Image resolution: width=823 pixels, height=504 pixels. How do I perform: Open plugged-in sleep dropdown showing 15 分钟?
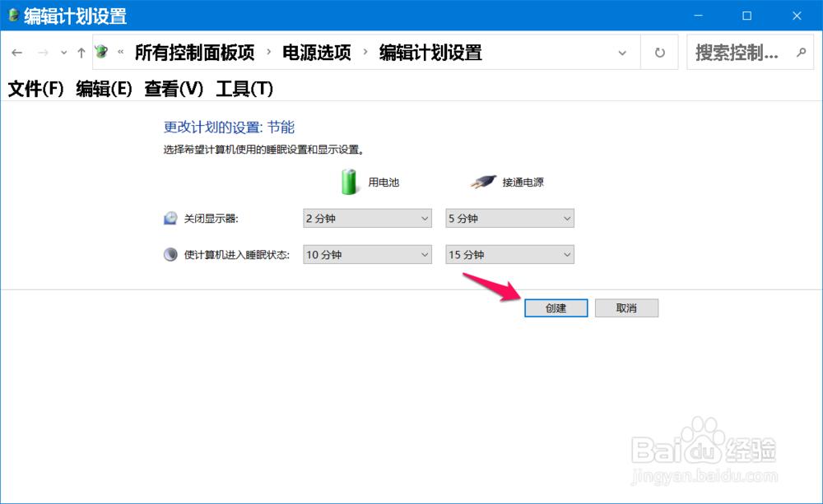coord(509,254)
